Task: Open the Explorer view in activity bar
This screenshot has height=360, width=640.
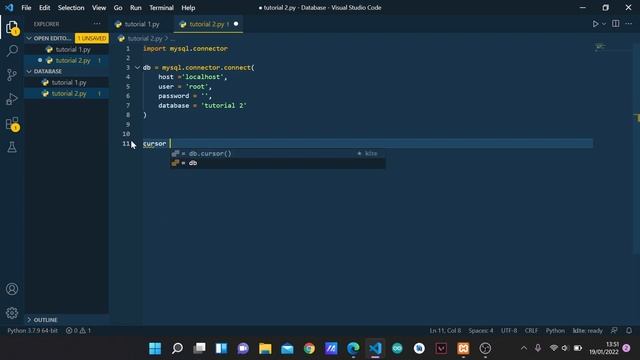Action: tap(12, 28)
